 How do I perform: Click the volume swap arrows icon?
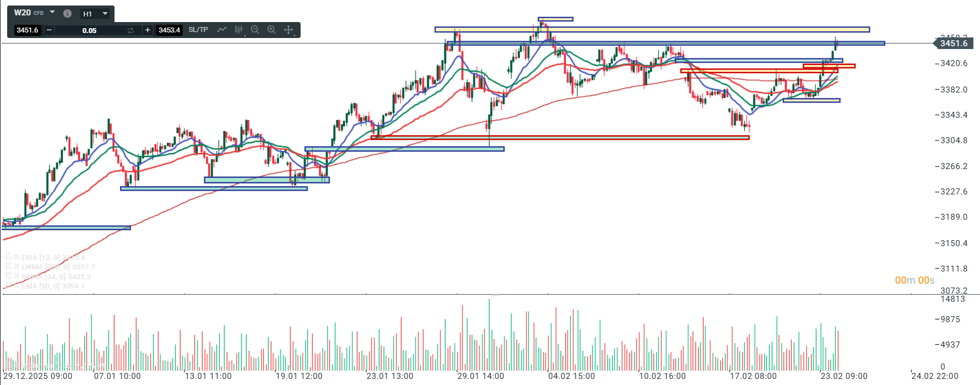pyautogui.click(x=130, y=30)
